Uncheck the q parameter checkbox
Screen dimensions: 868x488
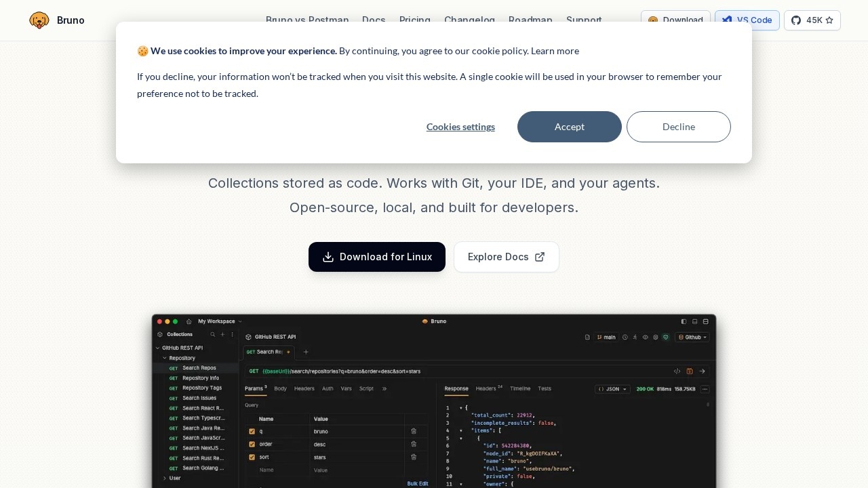[x=252, y=431]
